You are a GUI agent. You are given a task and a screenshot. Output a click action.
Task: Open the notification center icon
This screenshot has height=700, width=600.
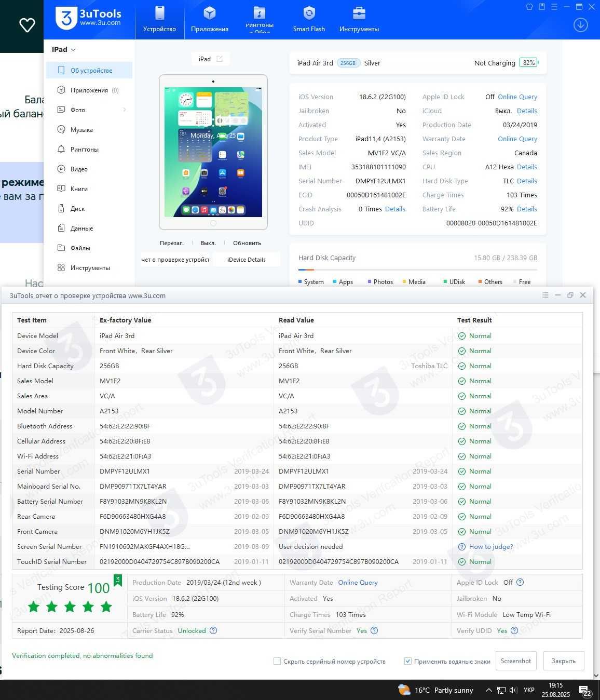coord(585,691)
